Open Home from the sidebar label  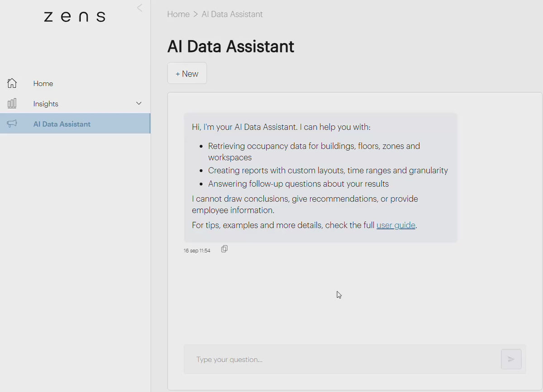43,84
